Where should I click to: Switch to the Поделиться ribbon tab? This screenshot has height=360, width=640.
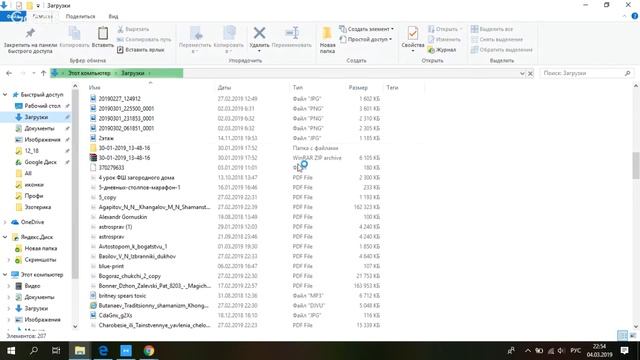80,16
